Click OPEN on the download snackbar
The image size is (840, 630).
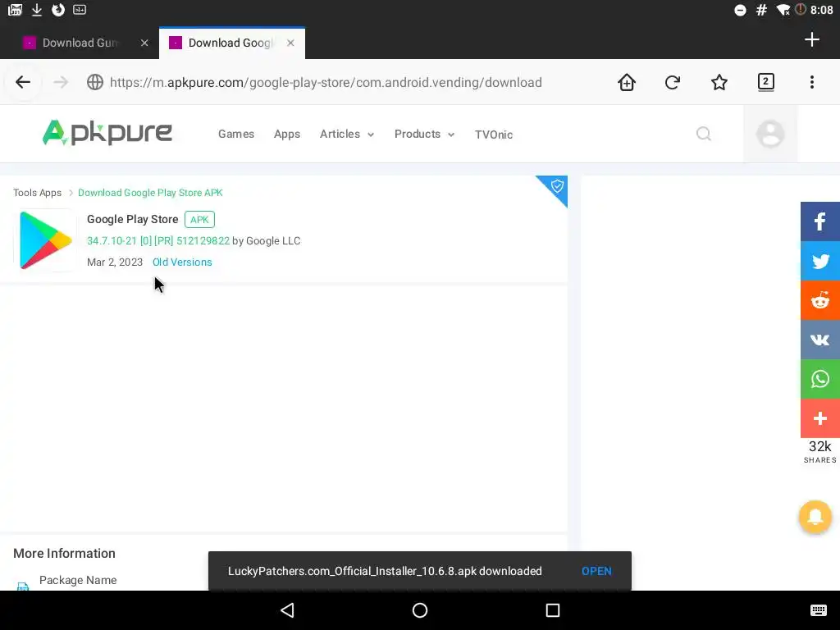(596, 571)
